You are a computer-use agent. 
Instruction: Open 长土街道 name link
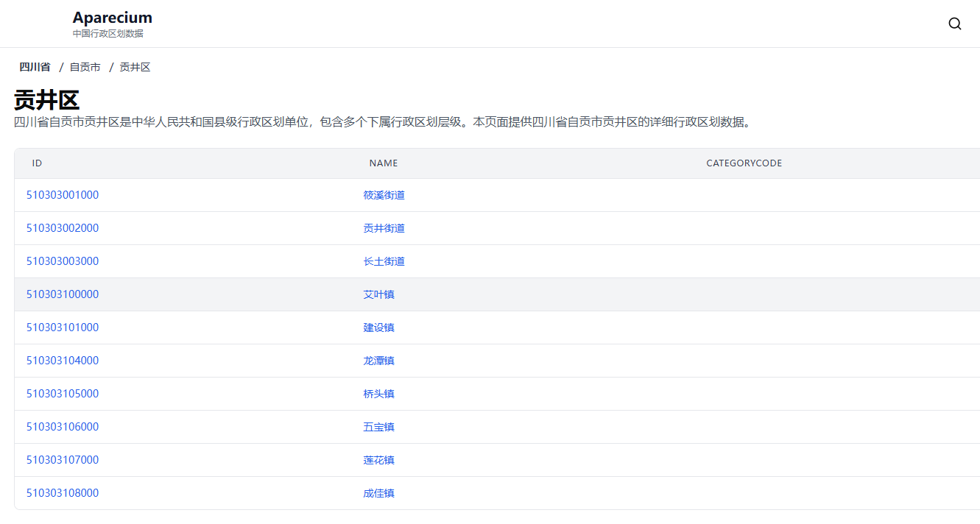[384, 261]
